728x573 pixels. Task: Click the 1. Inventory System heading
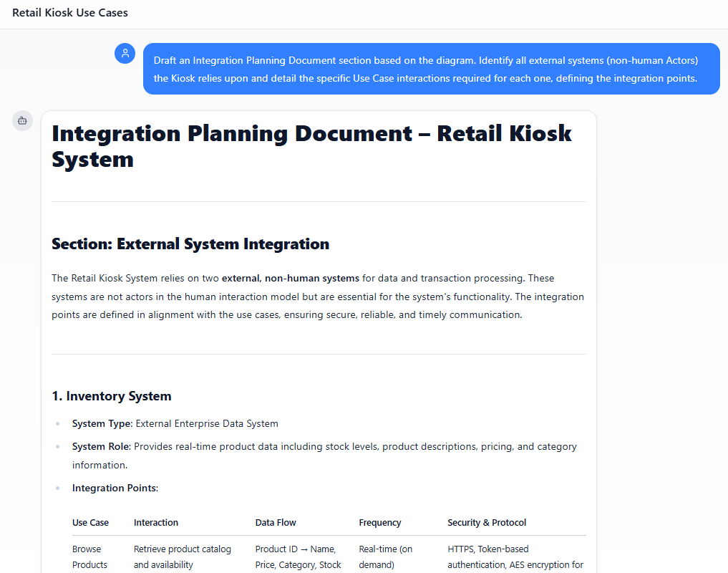(112, 396)
